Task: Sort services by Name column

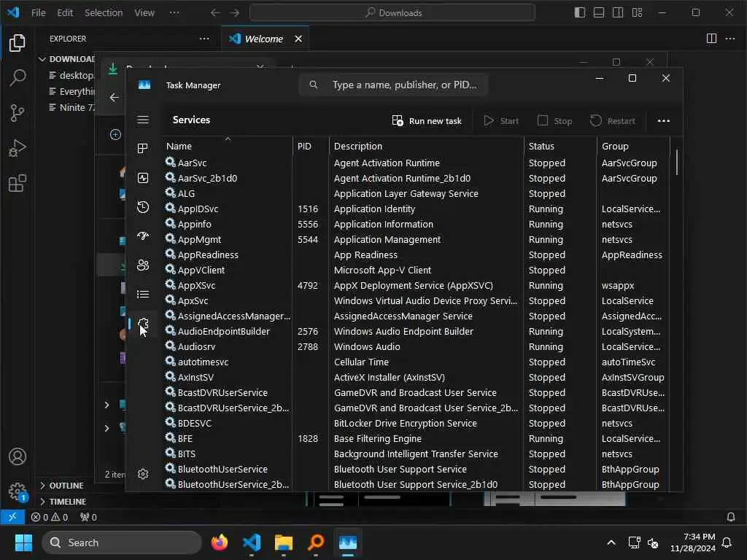Action: click(228, 146)
